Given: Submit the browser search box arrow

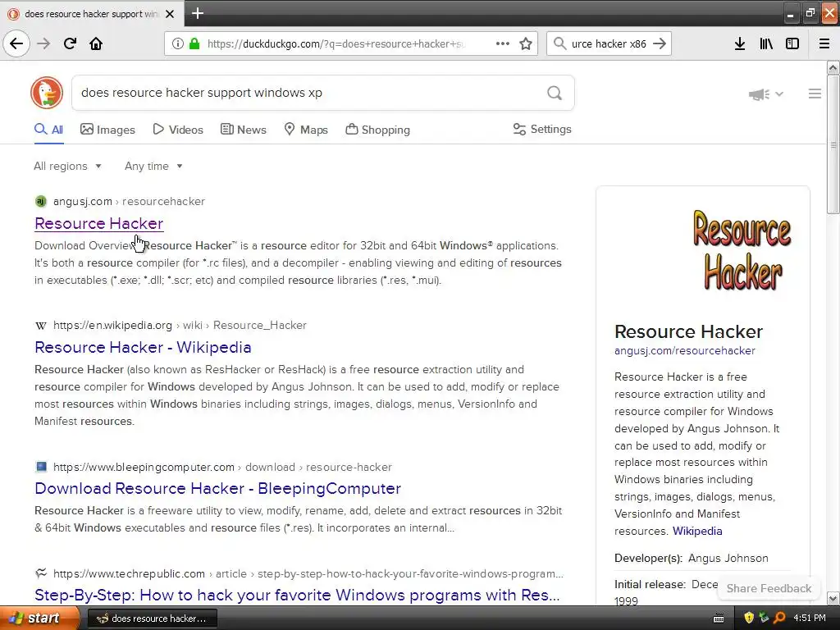Looking at the screenshot, I should point(660,43).
